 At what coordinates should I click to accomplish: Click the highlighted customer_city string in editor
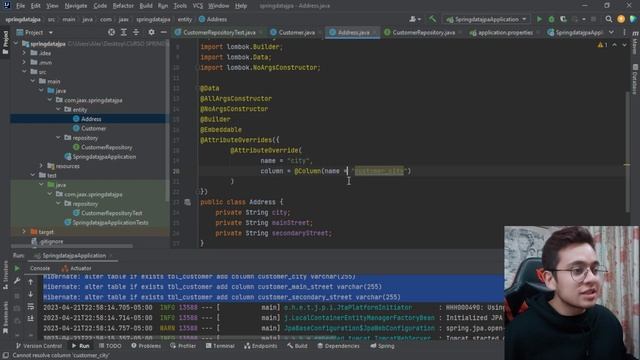[x=379, y=171]
